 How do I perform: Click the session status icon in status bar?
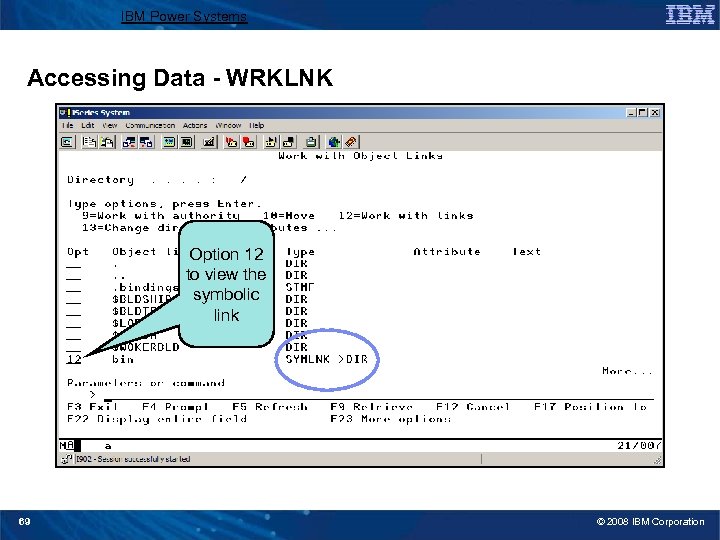coord(67,459)
